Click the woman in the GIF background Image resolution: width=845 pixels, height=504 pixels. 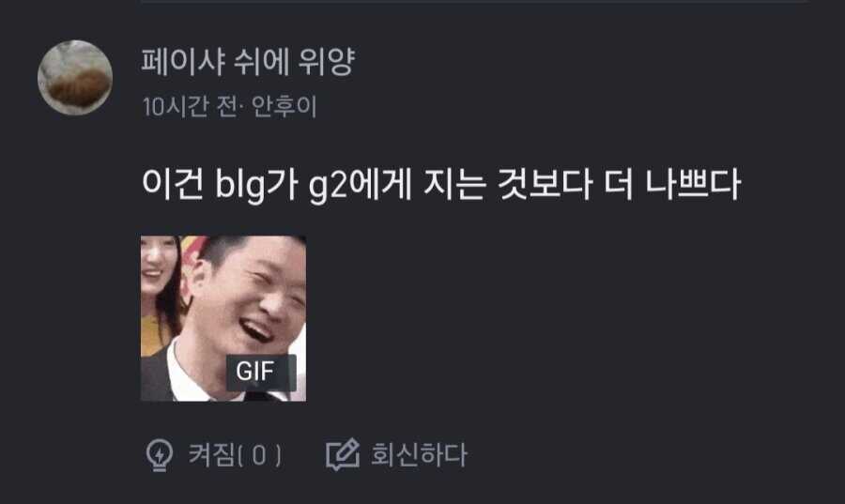coord(159,291)
